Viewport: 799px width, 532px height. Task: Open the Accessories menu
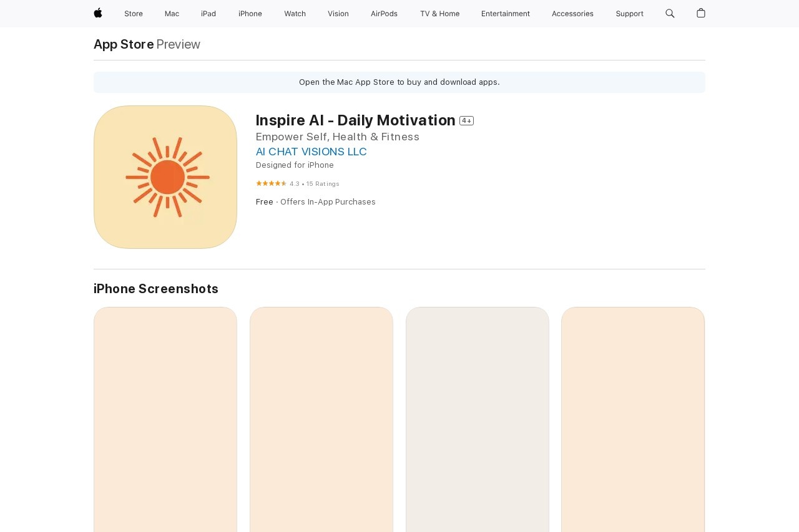pos(572,14)
